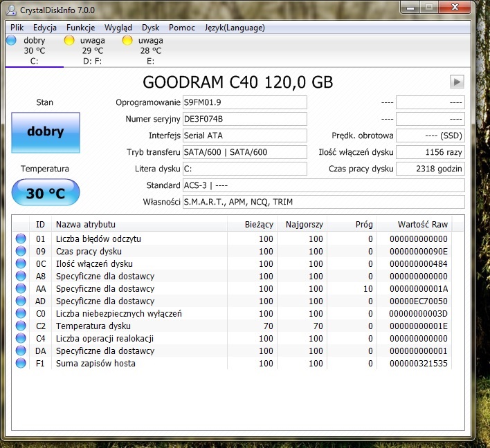The image size is (490, 448).
Task: Switch to the E: disk tab
Action: 151,50
